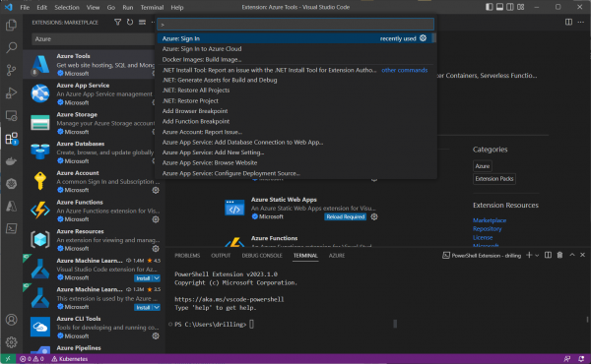
Task: Open gear menu for Azure CLI Tools
Action: tap(156, 335)
